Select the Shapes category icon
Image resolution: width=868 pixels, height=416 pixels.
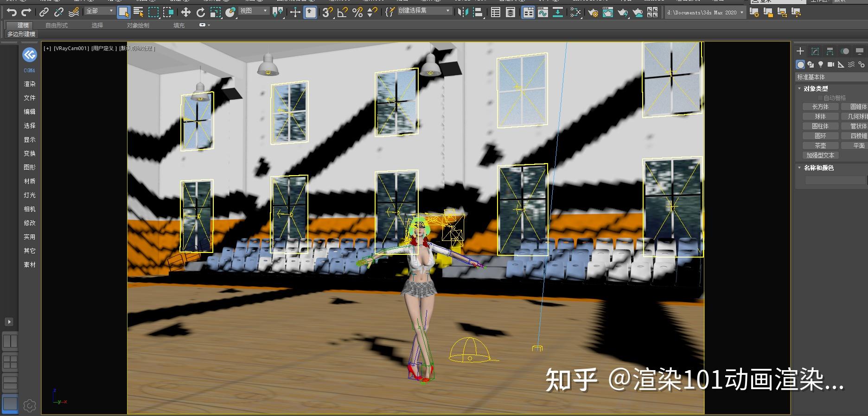(811, 64)
